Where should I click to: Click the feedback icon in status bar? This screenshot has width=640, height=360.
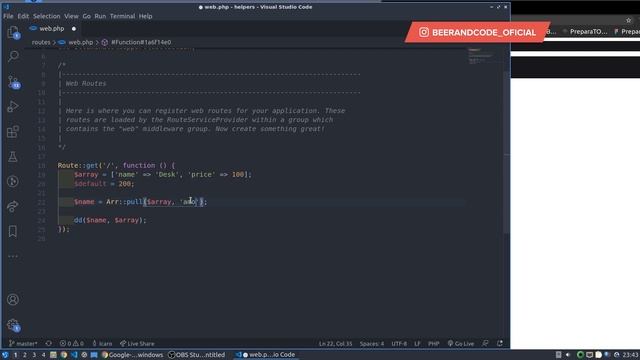point(485,344)
